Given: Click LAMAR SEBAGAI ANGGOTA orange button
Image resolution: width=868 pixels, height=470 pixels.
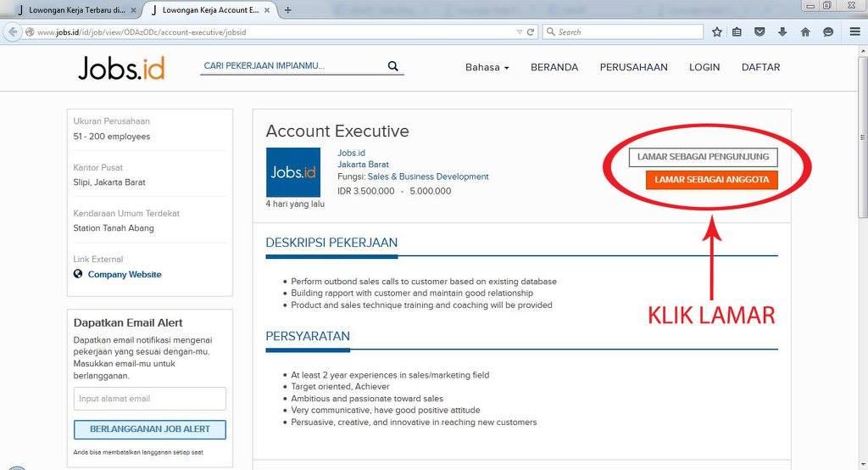Looking at the screenshot, I should tap(711, 180).
